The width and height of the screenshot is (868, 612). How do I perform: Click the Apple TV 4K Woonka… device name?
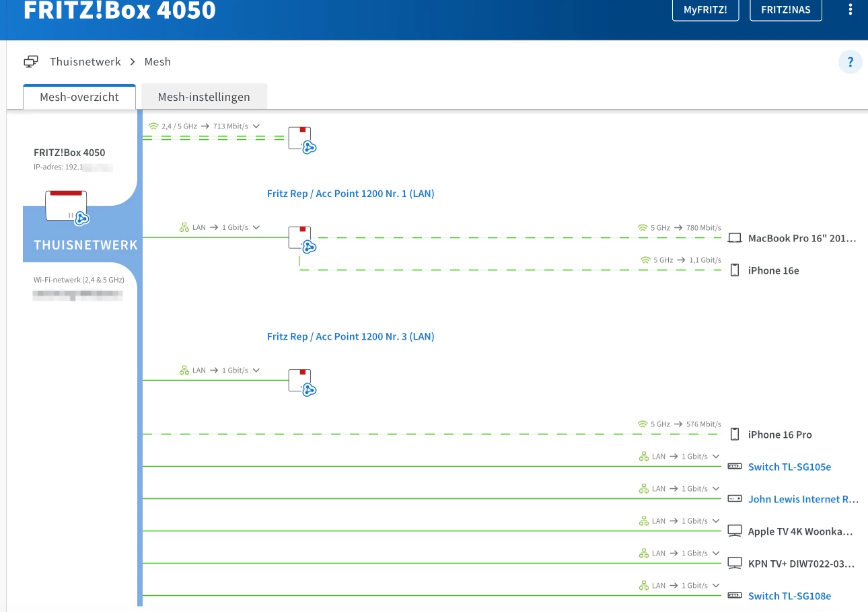click(801, 531)
